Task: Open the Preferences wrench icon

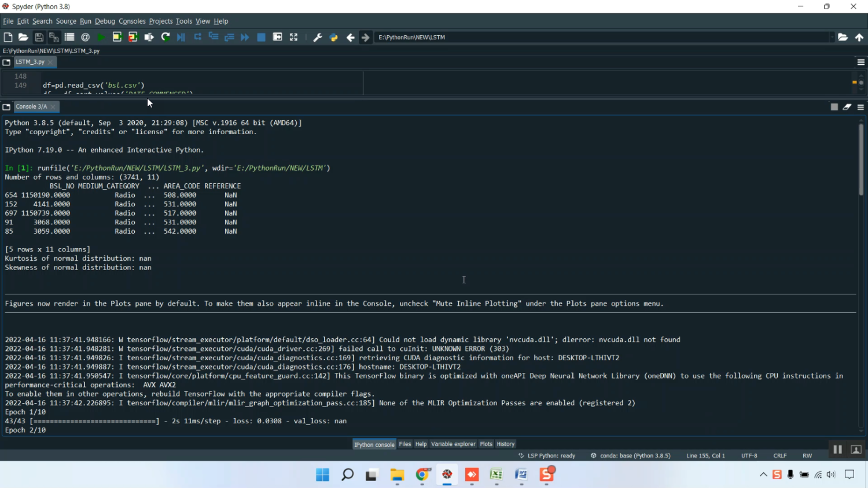Action: tap(318, 37)
